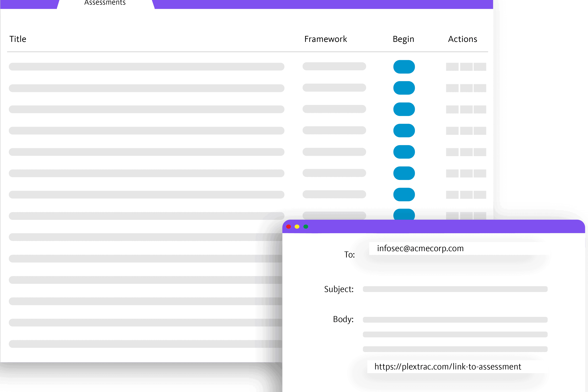
Task: Click the first row's rightmost action icon
Action: coord(480,67)
